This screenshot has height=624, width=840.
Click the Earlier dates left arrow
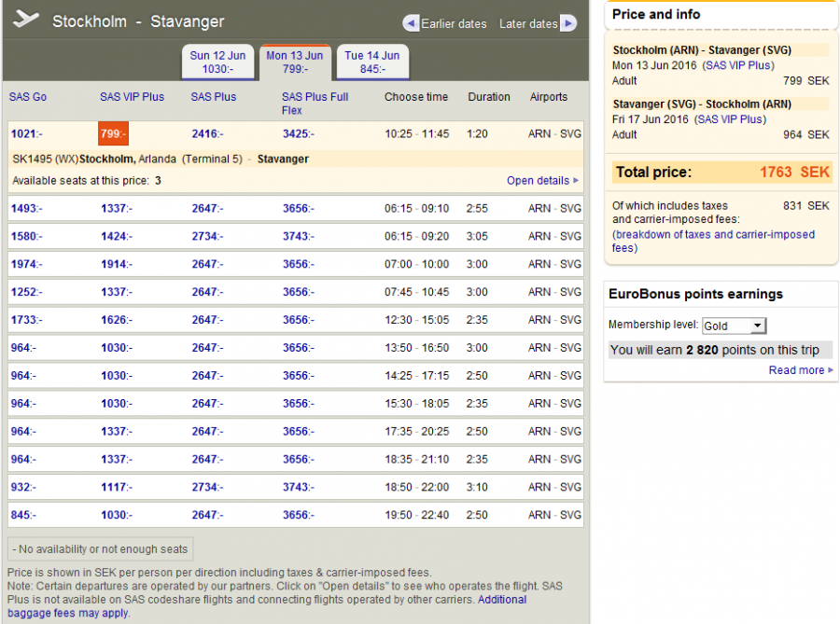coord(411,23)
